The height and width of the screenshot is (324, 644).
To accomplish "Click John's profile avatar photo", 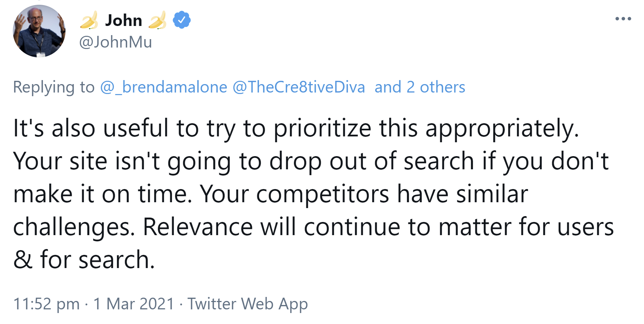I will (39, 31).
